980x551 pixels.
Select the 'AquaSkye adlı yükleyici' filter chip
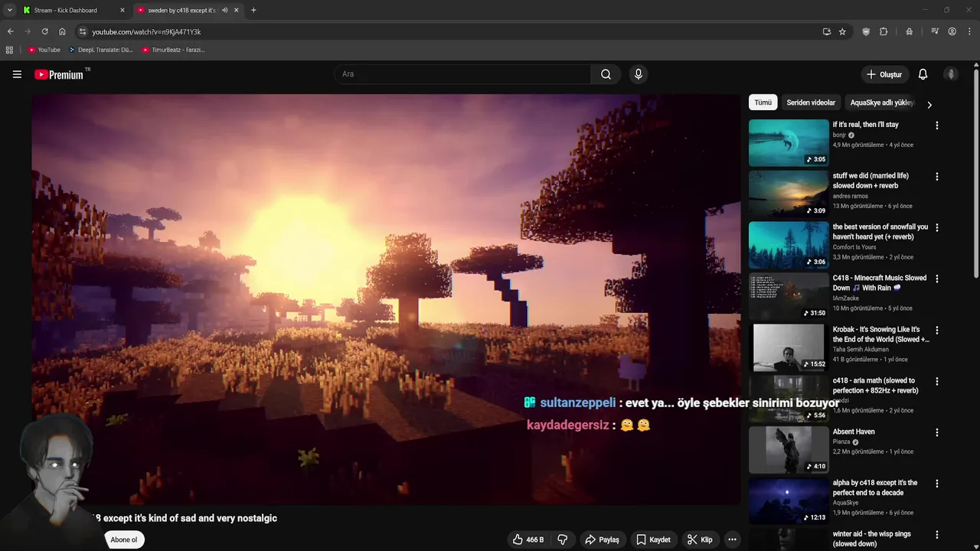point(882,103)
